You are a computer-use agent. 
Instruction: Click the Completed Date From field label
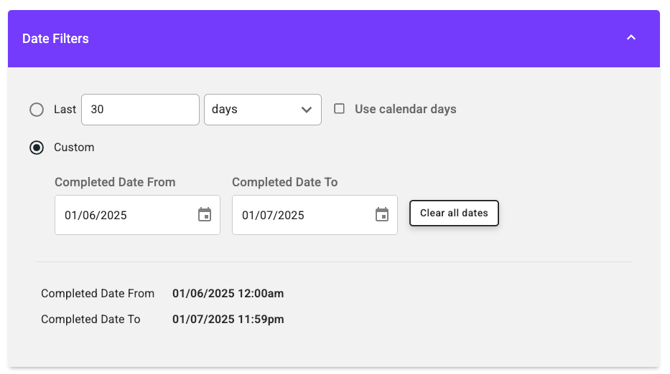coord(115,182)
